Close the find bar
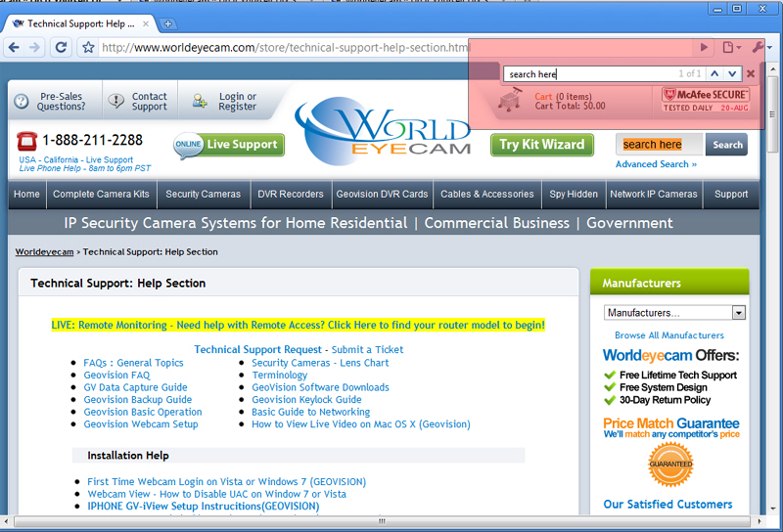Screen dimensions: 783x532 [751, 74]
